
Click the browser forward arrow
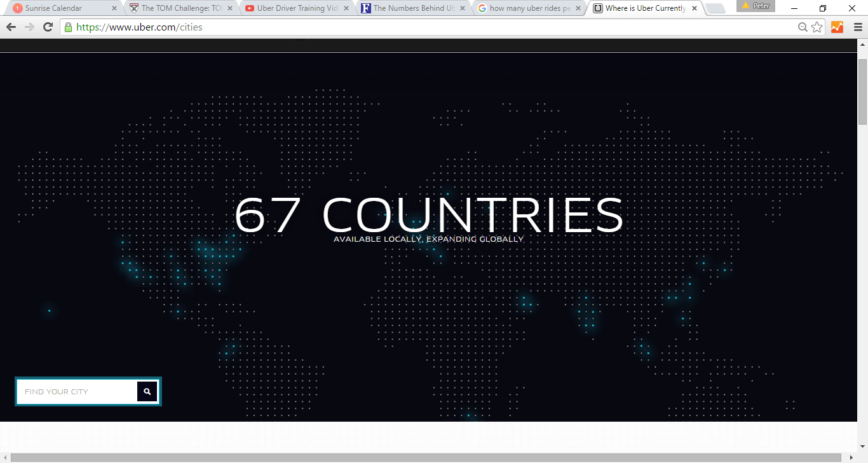(29, 27)
